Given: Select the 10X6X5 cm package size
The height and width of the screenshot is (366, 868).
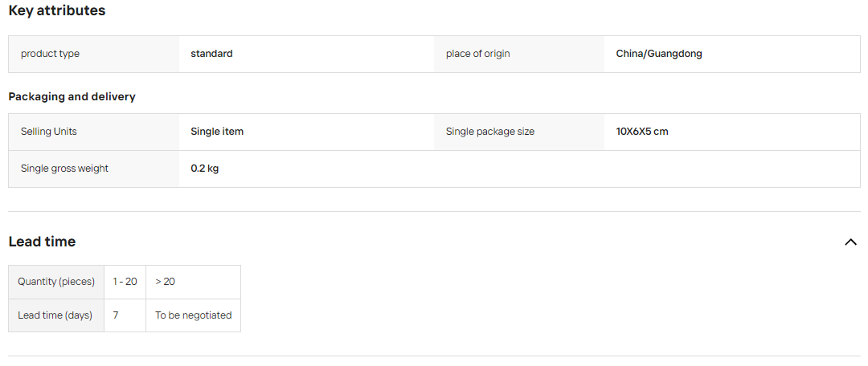Looking at the screenshot, I should (x=641, y=132).
